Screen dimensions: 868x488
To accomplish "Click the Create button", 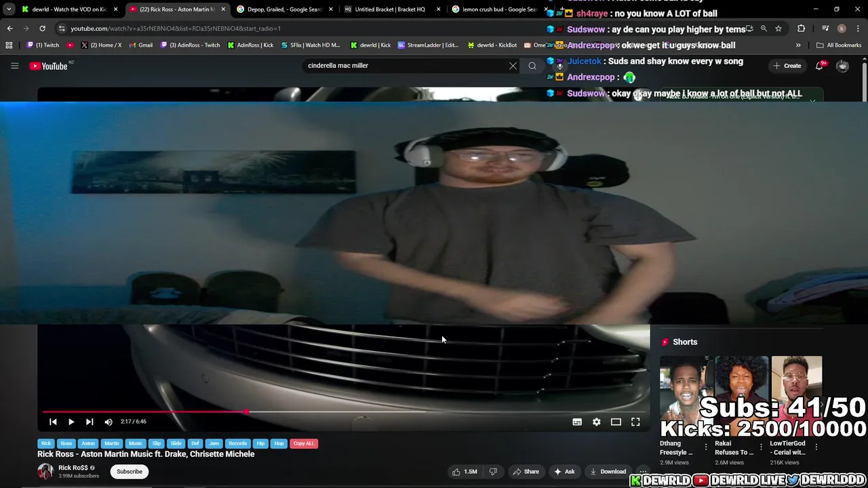I will pos(787,66).
